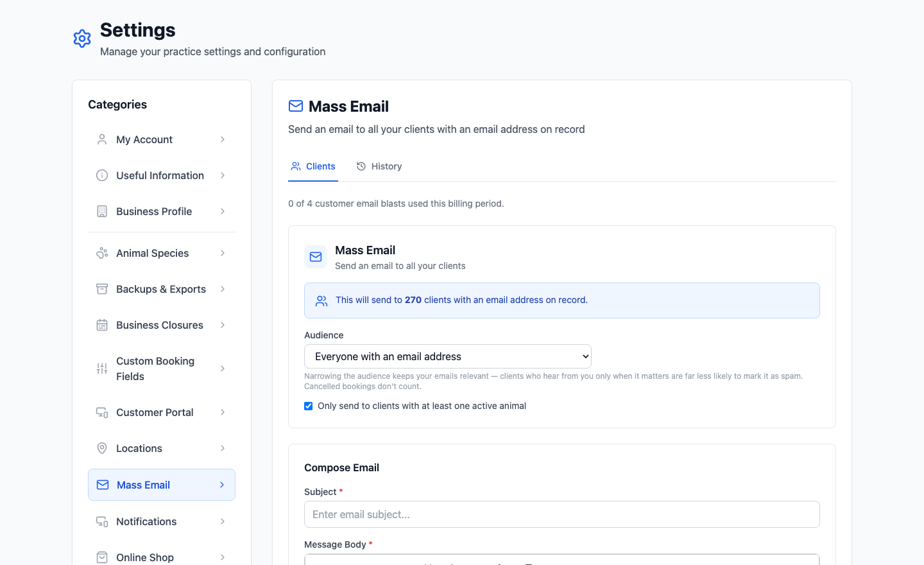Expand Business Profile using its chevron
Screen dimensions: 924x565
[223, 211]
